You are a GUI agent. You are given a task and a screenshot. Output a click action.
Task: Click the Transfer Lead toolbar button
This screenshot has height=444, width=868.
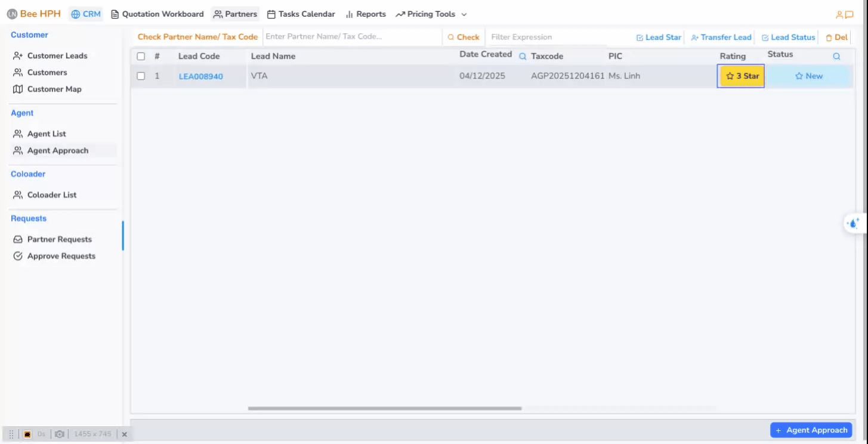tap(721, 38)
